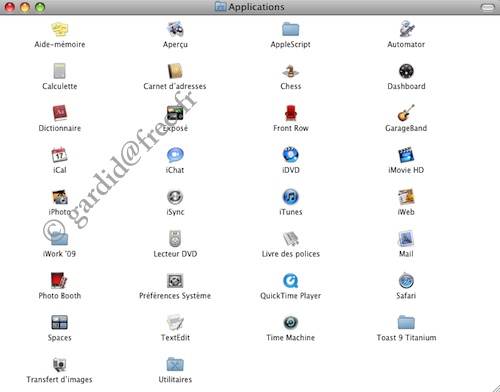Click the Chess knight icon
This screenshot has width=500, height=392.
pyautogui.click(x=291, y=71)
